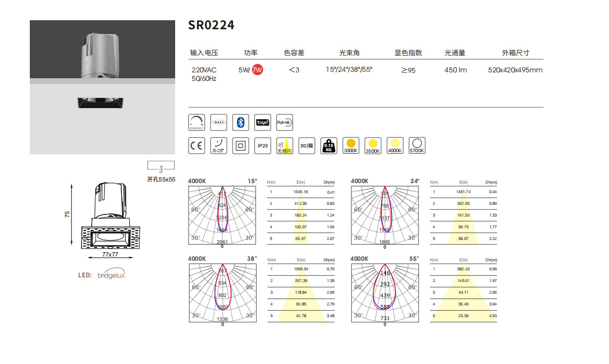Click the 无频闪 flicker-free icon
The image size is (609, 364).
[284, 146]
